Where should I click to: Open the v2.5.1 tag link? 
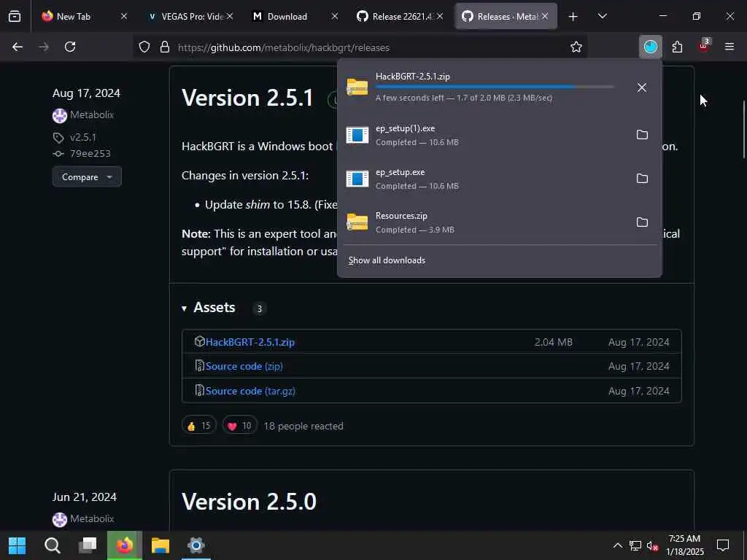coord(83,137)
